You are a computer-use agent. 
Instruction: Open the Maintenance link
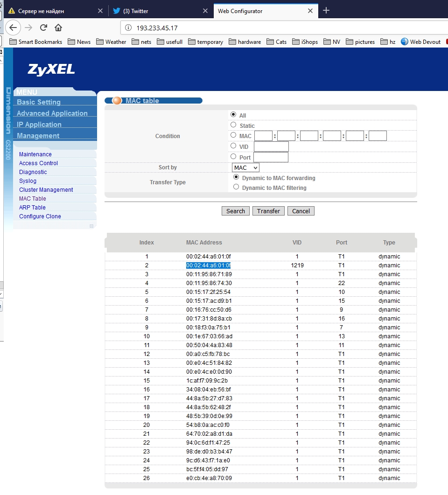pos(35,154)
